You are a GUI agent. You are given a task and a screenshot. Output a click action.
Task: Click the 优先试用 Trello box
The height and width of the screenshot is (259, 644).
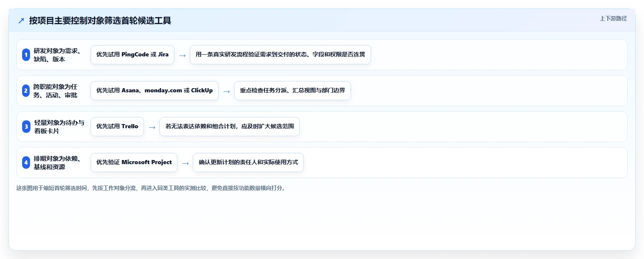[x=117, y=127]
